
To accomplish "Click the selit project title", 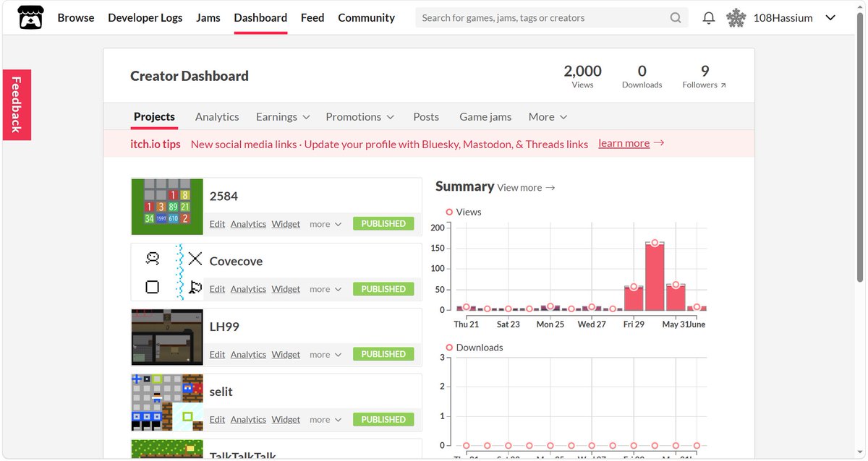I will tap(221, 392).
